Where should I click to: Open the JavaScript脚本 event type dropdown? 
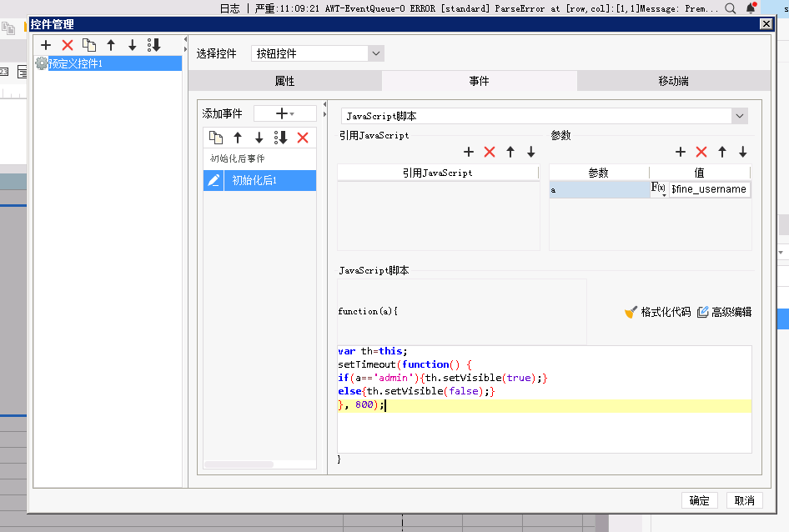point(739,116)
